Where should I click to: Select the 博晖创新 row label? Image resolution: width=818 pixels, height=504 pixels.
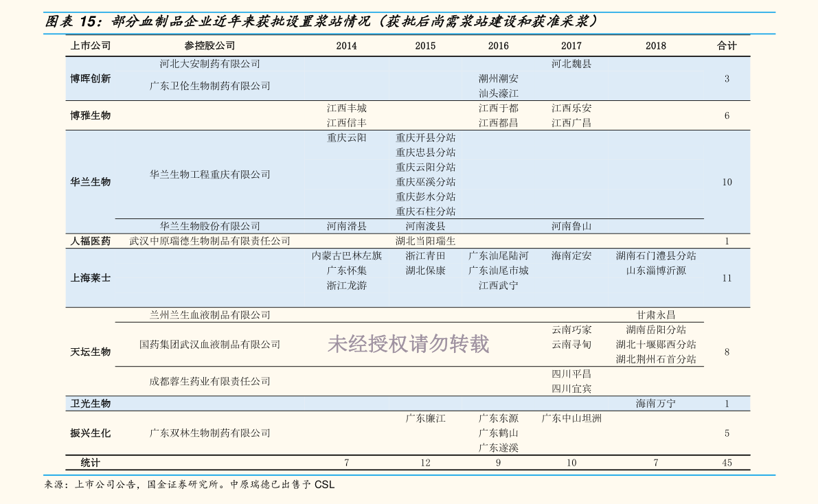(x=90, y=79)
